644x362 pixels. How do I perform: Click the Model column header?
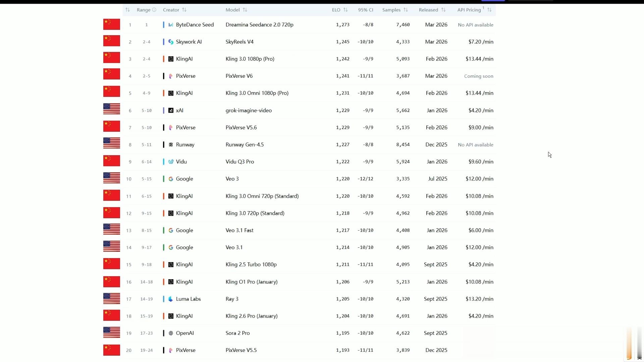click(232, 10)
